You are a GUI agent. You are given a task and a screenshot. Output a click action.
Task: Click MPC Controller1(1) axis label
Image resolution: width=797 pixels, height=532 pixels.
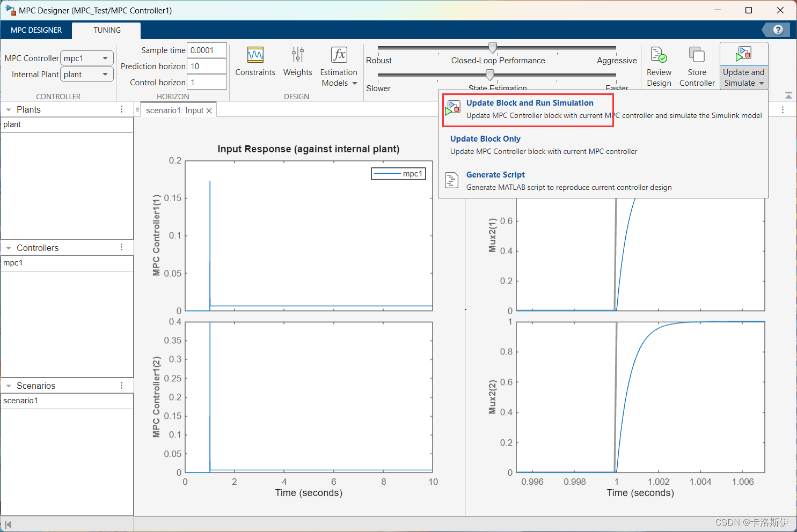(x=156, y=235)
